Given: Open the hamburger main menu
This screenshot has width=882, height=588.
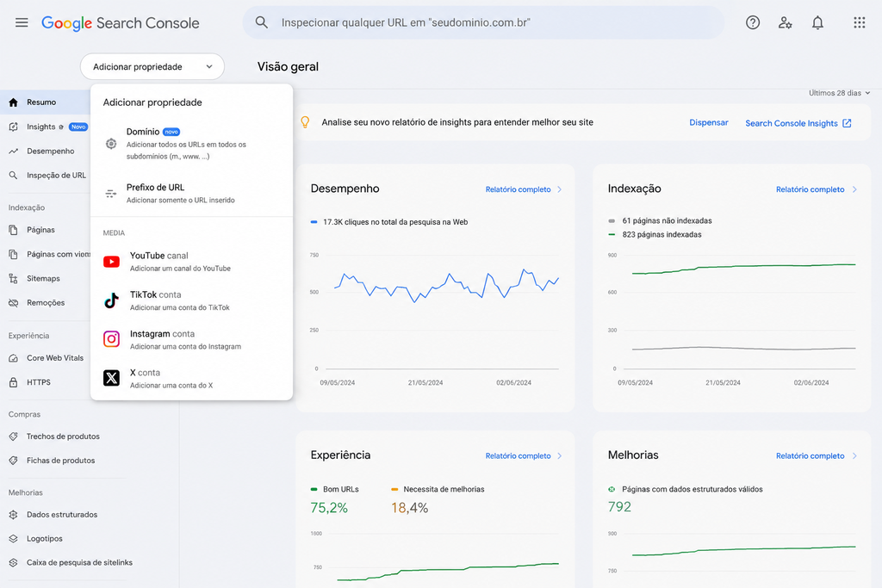Looking at the screenshot, I should pyautogui.click(x=22, y=22).
